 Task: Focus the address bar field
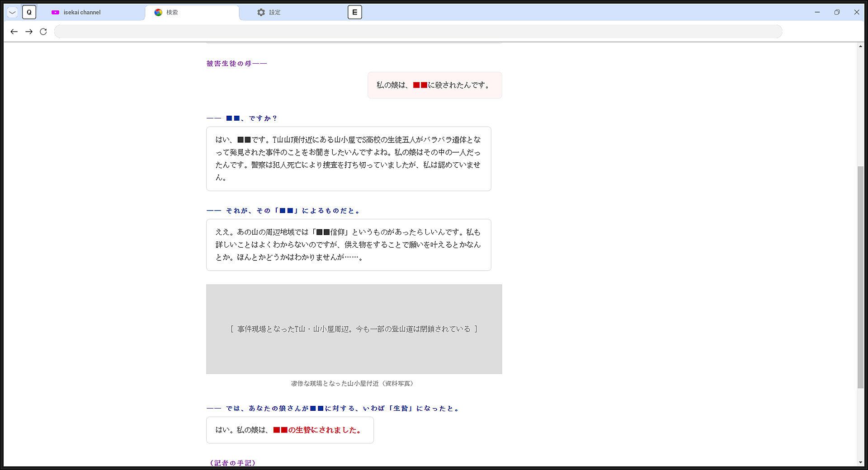tap(418, 32)
